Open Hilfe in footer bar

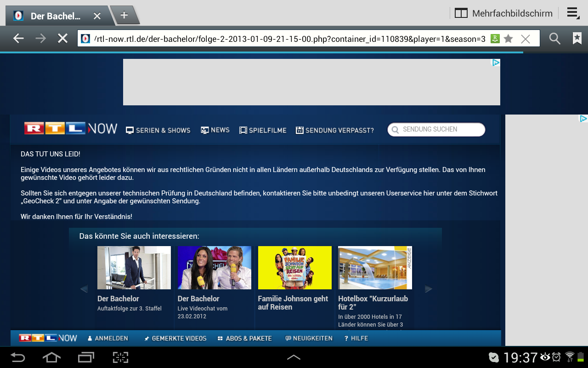point(356,338)
